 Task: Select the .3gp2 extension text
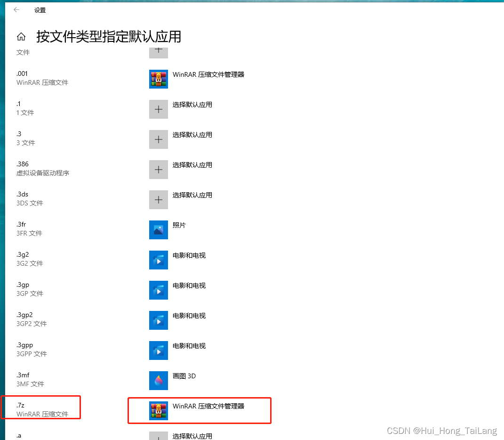pyautogui.click(x=25, y=315)
